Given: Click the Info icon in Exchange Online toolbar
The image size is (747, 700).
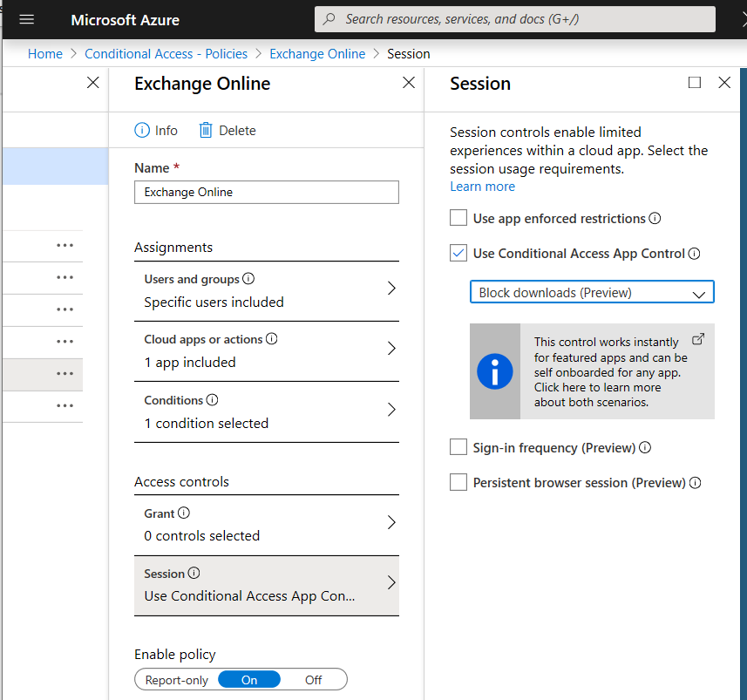Looking at the screenshot, I should click(142, 130).
